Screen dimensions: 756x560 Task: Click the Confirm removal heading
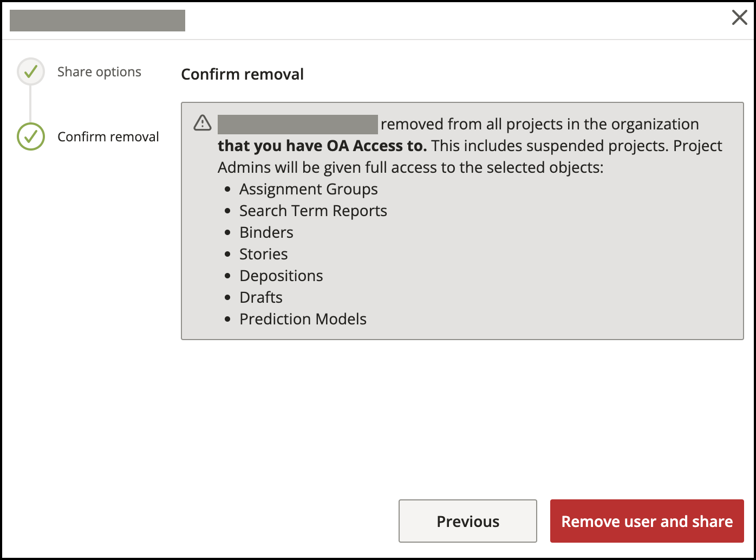242,74
